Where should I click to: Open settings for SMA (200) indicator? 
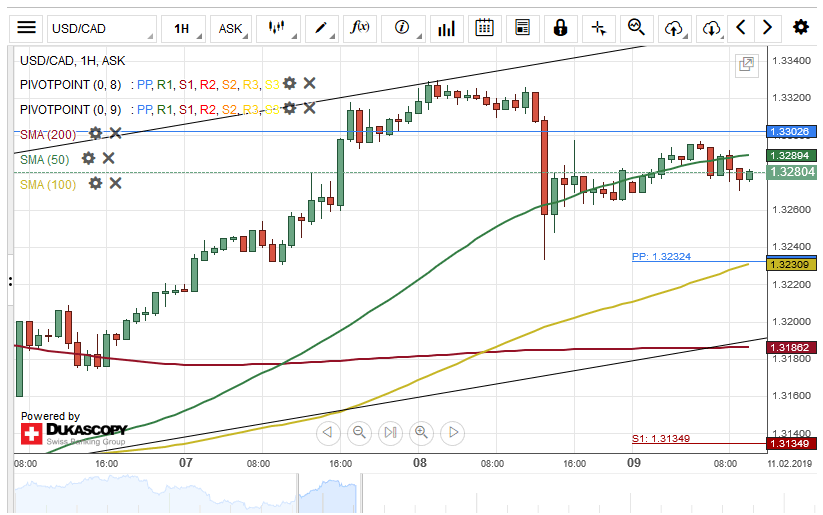95,133
